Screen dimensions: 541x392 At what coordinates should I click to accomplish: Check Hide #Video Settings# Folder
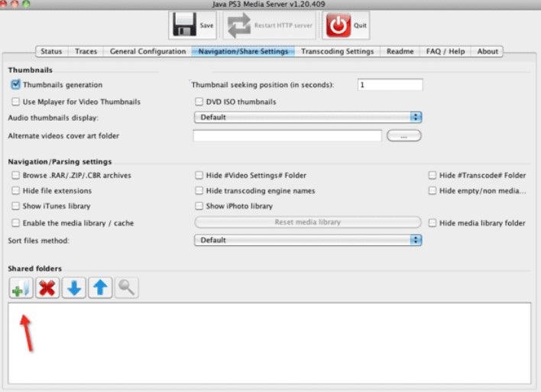point(199,175)
